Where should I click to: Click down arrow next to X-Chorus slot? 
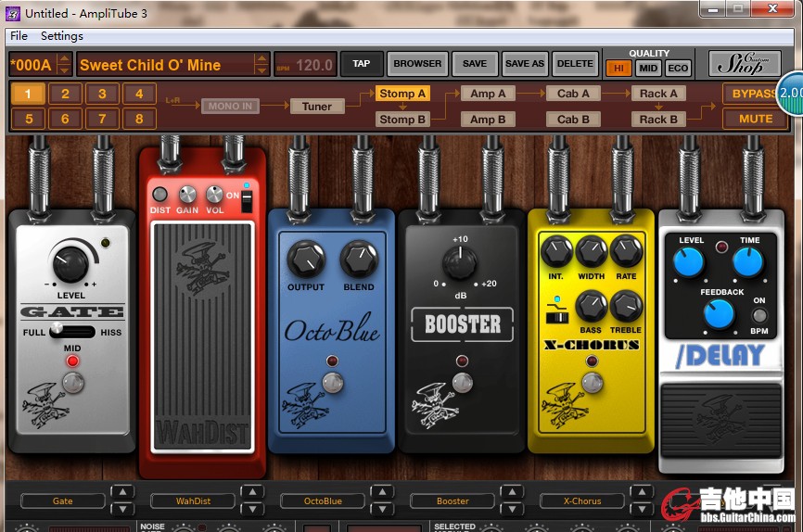(x=642, y=509)
